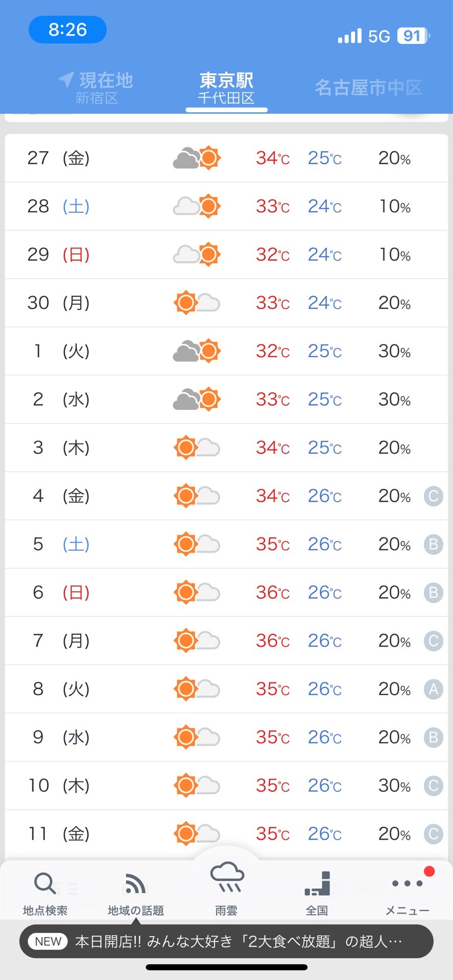This screenshot has width=453, height=980.
Task: Tap the 8:26 time pill
Action: tap(67, 30)
